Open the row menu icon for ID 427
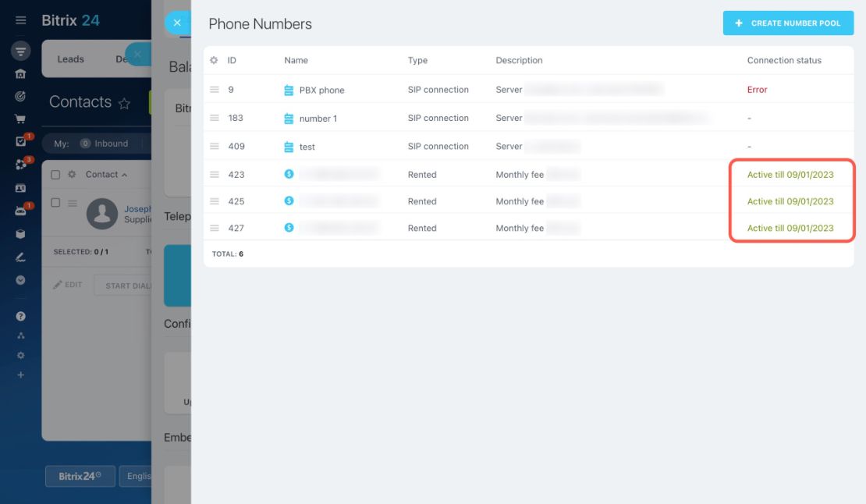The image size is (866, 504). (x=215, y=228)
